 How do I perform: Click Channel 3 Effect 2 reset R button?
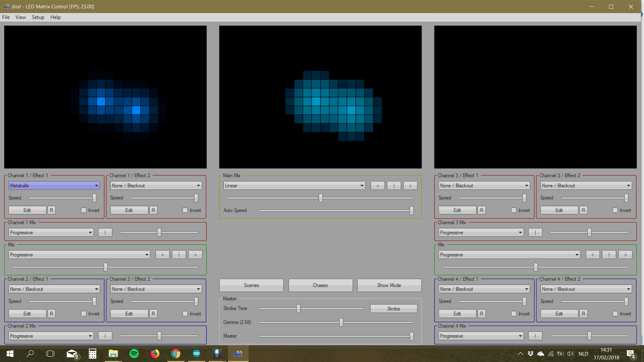[x=583, y=210]
